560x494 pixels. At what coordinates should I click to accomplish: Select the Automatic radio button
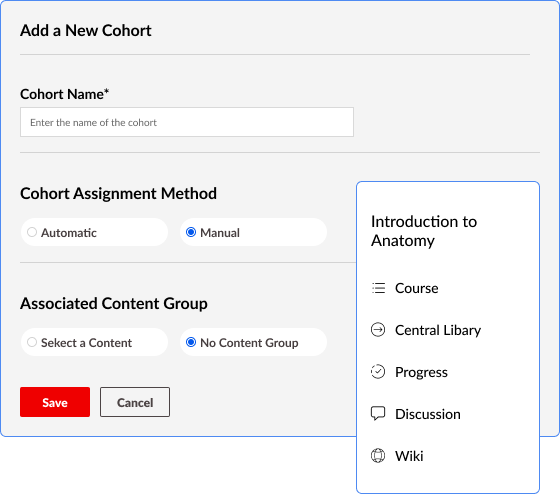coord(32,232)
